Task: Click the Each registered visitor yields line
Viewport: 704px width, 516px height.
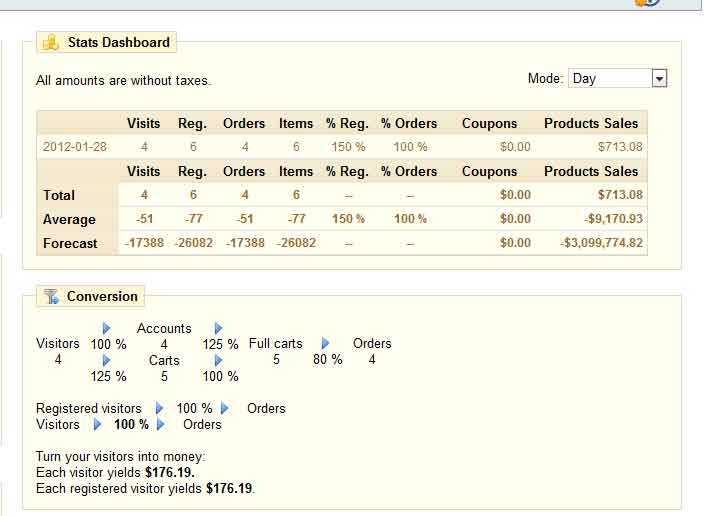Action: (145, 488)
